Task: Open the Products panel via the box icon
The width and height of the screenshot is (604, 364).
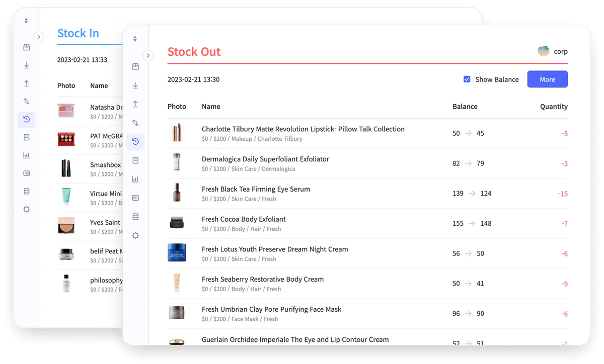Action: (135, 66)
